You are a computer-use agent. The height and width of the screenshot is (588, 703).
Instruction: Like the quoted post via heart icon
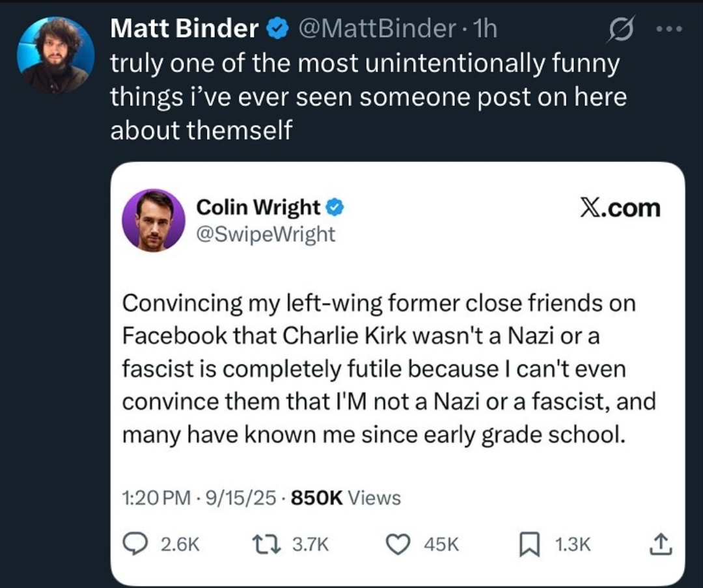pyautogui.click(x=398, y=544)
